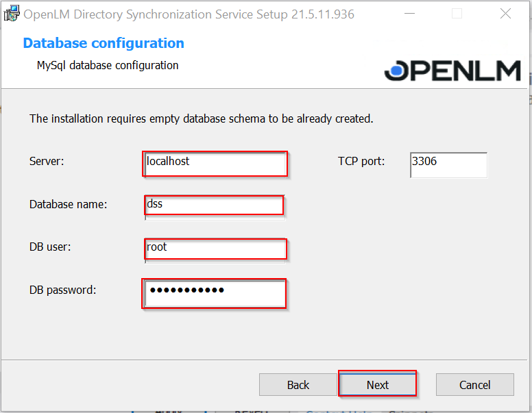Screen dimensions: 532x413
Task: Click the 'DB user:' label
Action: (x=50, y=247)
